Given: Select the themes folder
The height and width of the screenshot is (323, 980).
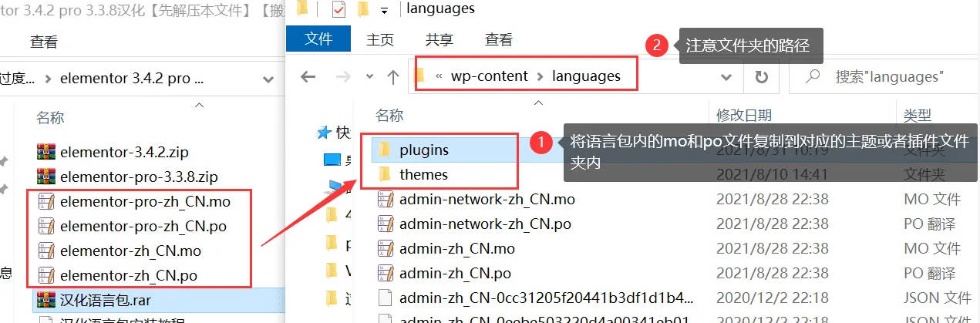Looking at the screenshot, I should click(423, 174).
